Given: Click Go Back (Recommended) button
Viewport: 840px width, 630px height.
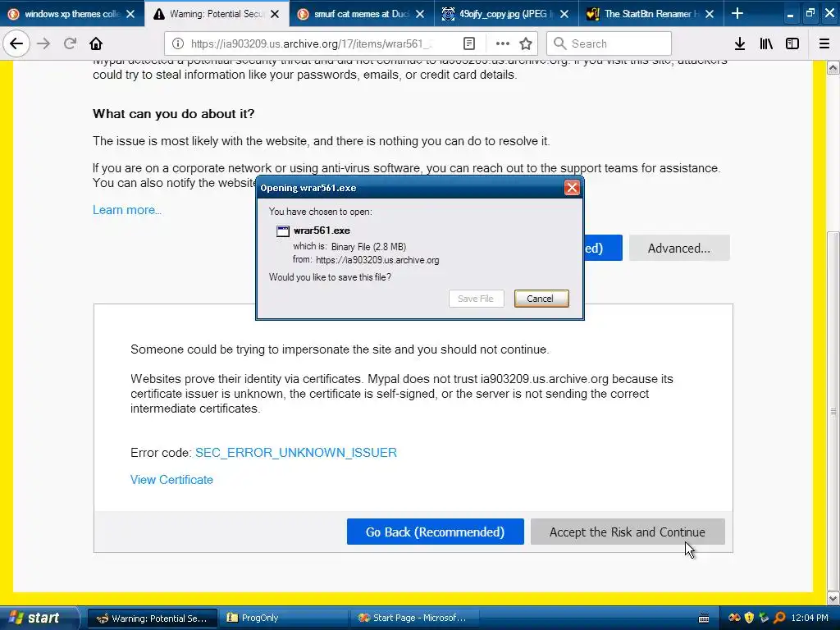Looking at the screenshot, I should [x=435, y=532].
